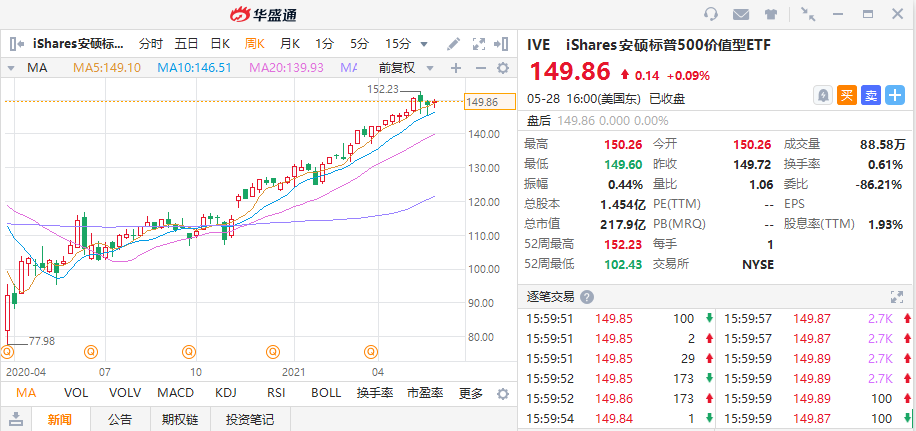The image size is (916, 431).
Task: Click the Q earnings marker near 04 2021
Action: point(371,352)
